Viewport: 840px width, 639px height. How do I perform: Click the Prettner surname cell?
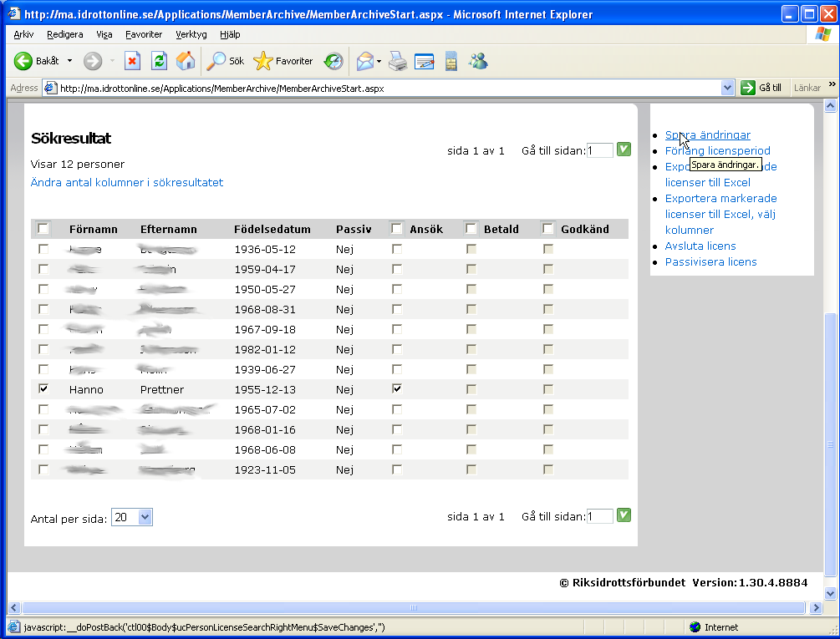coord(162,389)
